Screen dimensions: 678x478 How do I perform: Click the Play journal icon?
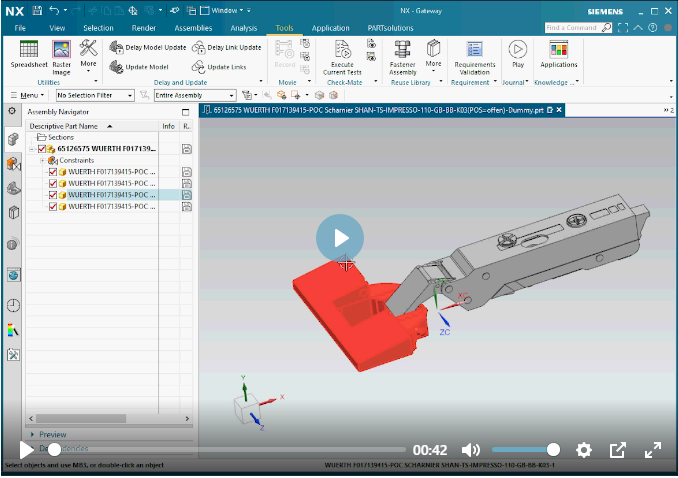(517, 54)
